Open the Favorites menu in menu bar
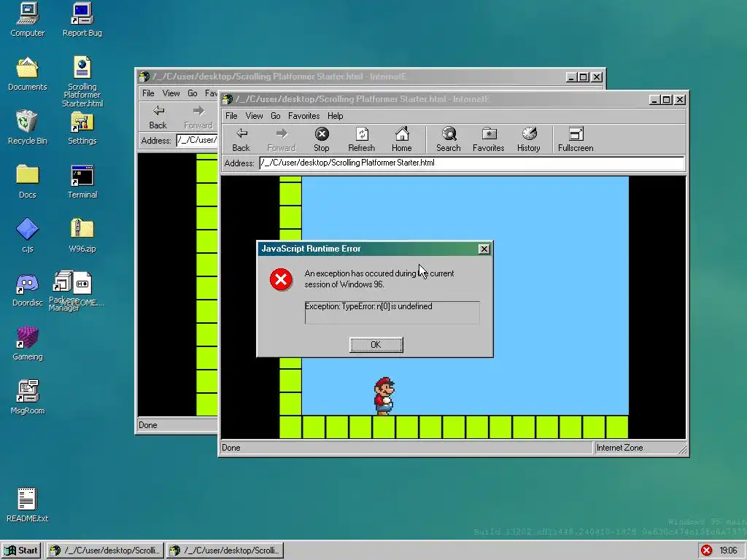Image resolution: width=747 pixels, height=560 pixels. click(304, 116)
